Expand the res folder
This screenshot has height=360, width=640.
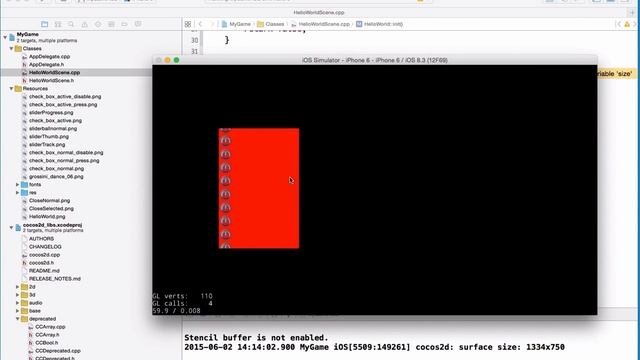coord(18,193)
